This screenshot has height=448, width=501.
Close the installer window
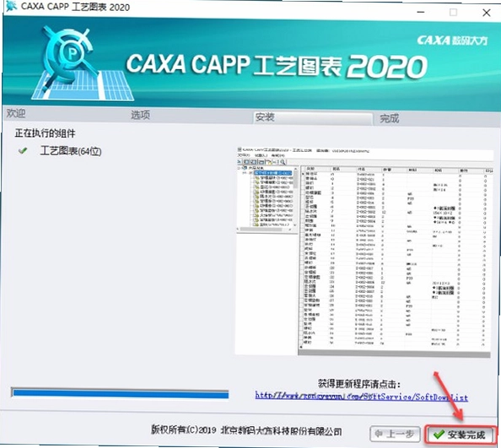point(487,13)
